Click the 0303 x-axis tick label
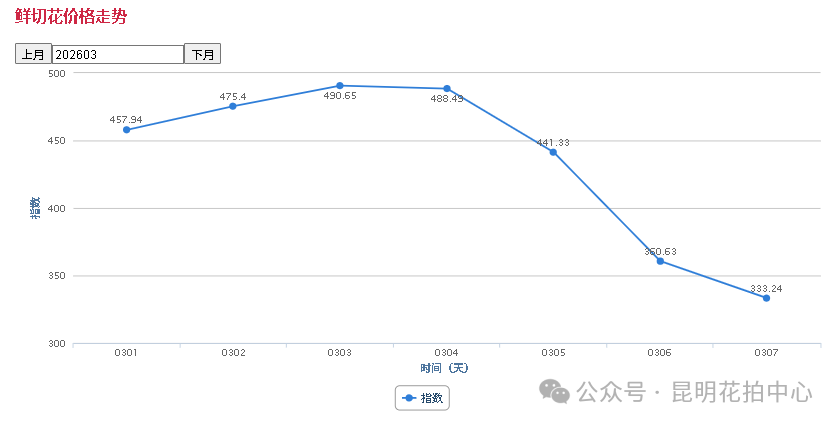This screenshot has width=840, height=426. click(340, 353)
